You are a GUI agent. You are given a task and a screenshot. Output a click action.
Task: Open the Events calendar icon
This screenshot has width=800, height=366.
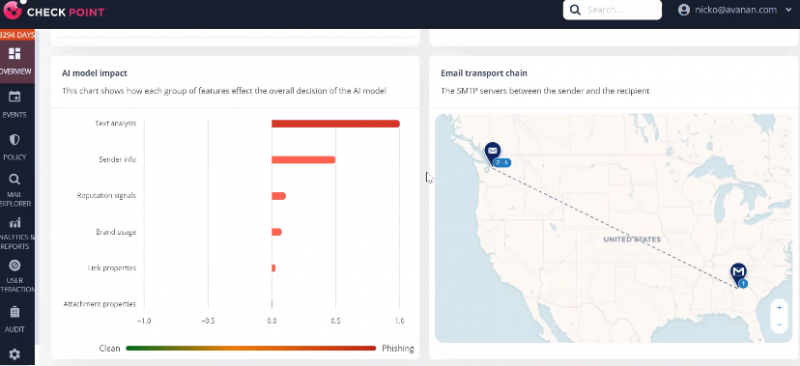(15, 96)
